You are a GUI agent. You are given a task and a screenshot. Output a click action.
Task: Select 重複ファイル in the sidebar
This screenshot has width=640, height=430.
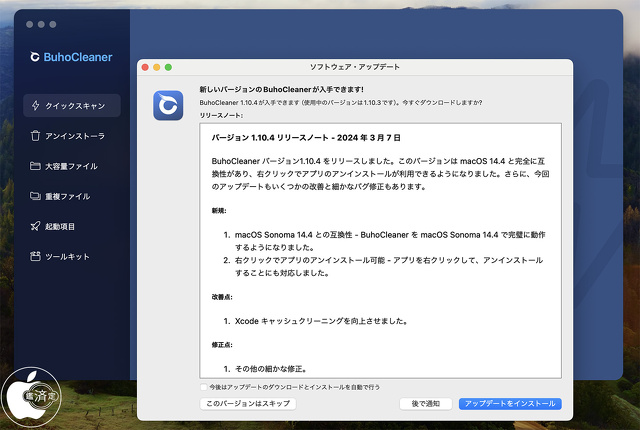72,196
